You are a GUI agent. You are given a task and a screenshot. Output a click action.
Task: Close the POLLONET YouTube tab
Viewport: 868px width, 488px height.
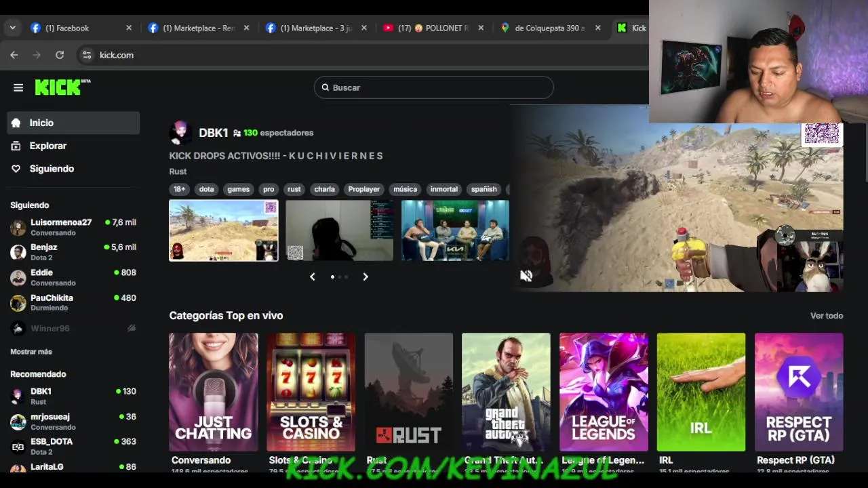coord(481,28)
